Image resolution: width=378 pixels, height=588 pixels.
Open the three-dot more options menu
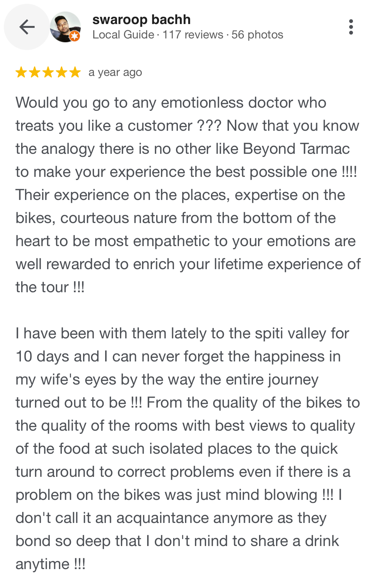click(x=351, y=27)
